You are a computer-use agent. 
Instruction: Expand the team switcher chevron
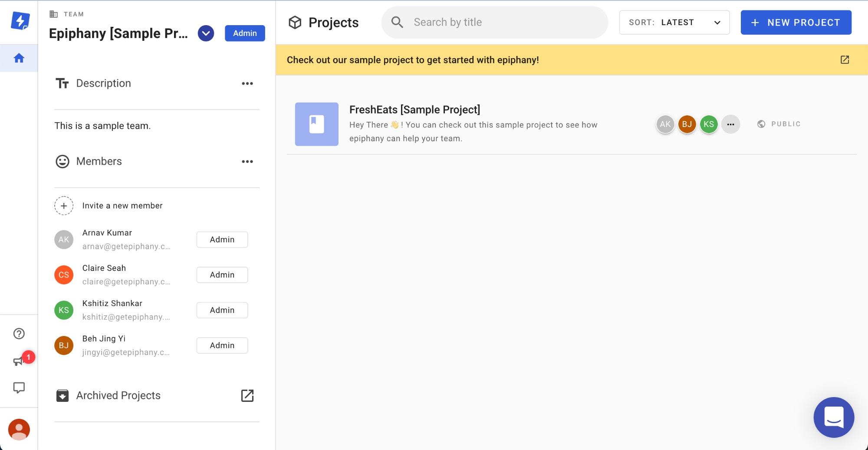(206, 33)
